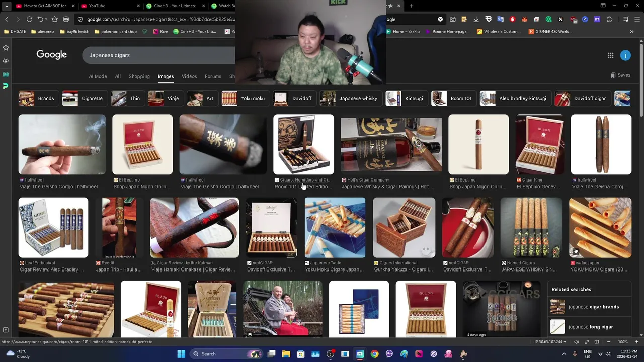The image size is (644, 362).
Task: Open a new tab with the plus button
Action: pos(411,6)
